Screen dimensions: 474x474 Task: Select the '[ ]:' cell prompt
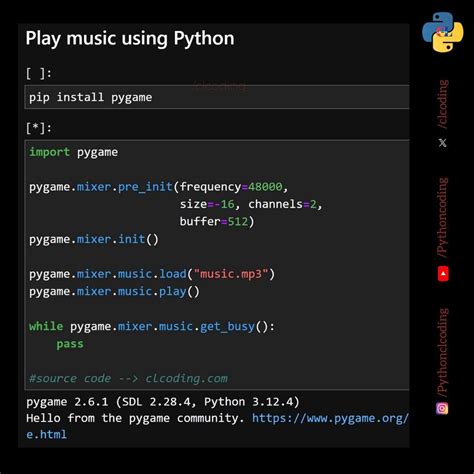pyautogui.click(x=39, y=73)
